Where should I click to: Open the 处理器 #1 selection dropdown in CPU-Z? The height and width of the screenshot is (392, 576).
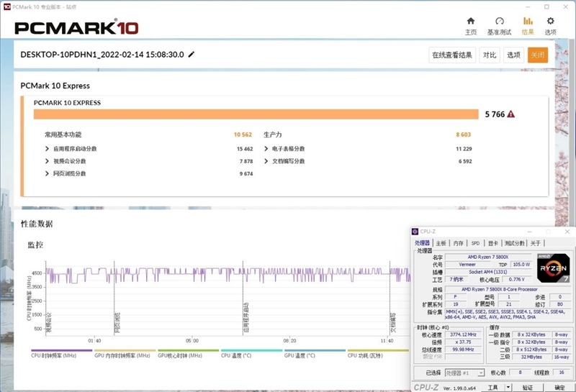464,373
